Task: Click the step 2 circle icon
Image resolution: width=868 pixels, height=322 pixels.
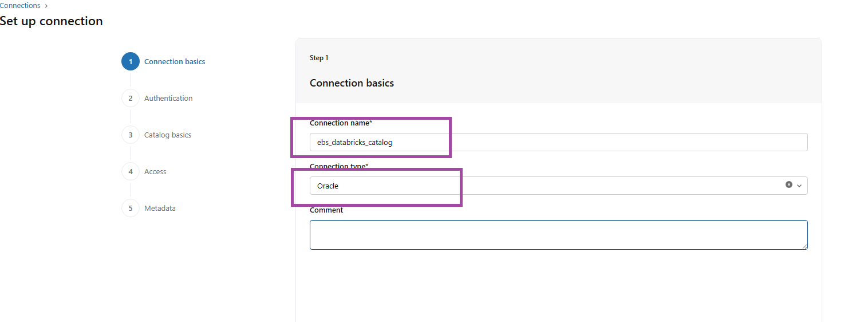Action: tap(131, 99)
